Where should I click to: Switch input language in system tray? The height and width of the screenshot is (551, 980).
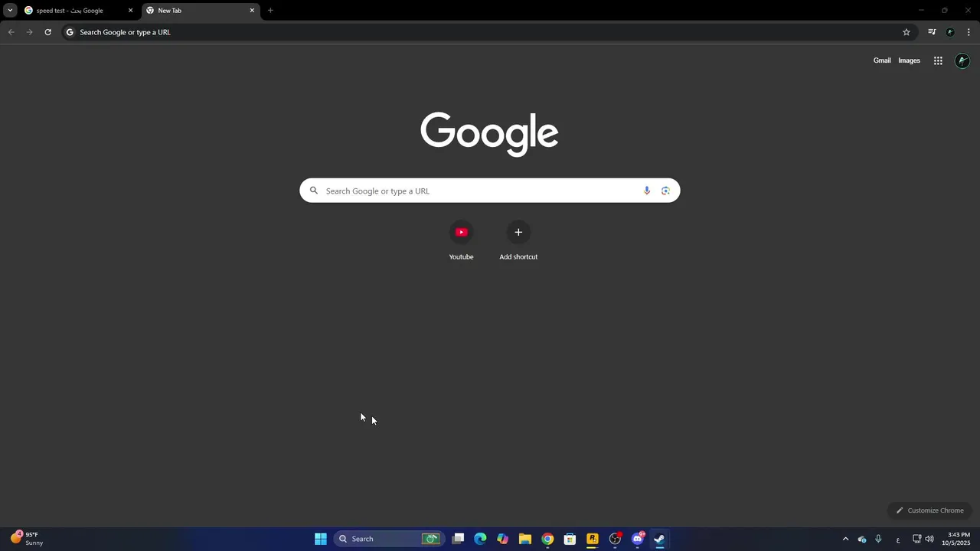click(x=898, y=539)
